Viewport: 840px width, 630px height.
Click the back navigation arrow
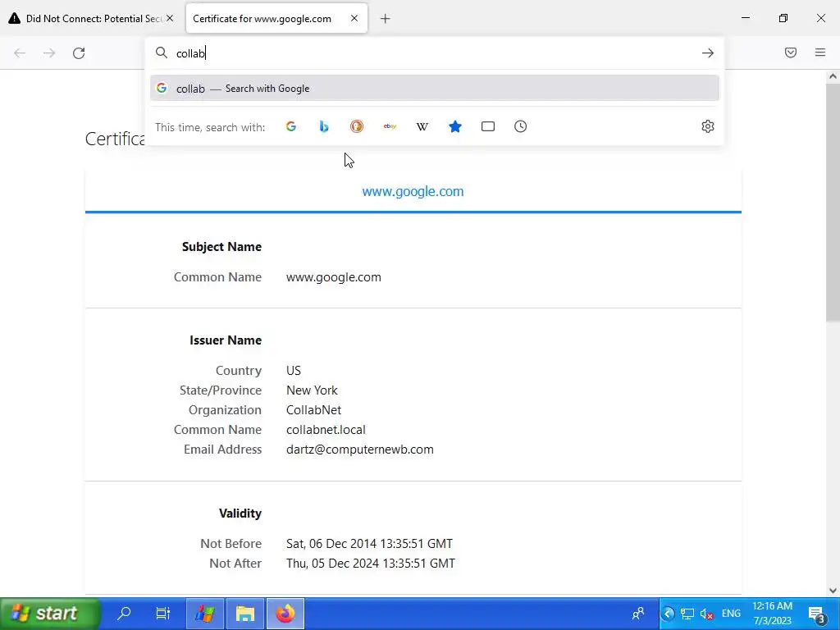(20, 53)
